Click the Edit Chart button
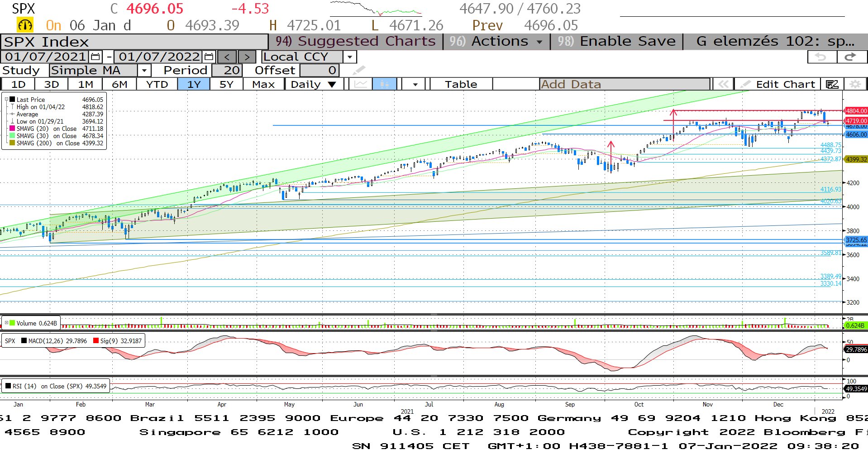Image resolution: width=868 pixels, height=464 pixels. (x=777, y=84)
